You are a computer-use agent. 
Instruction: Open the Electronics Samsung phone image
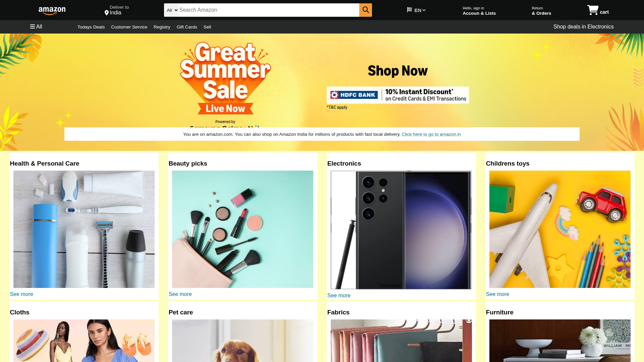[x=401, y=230]
